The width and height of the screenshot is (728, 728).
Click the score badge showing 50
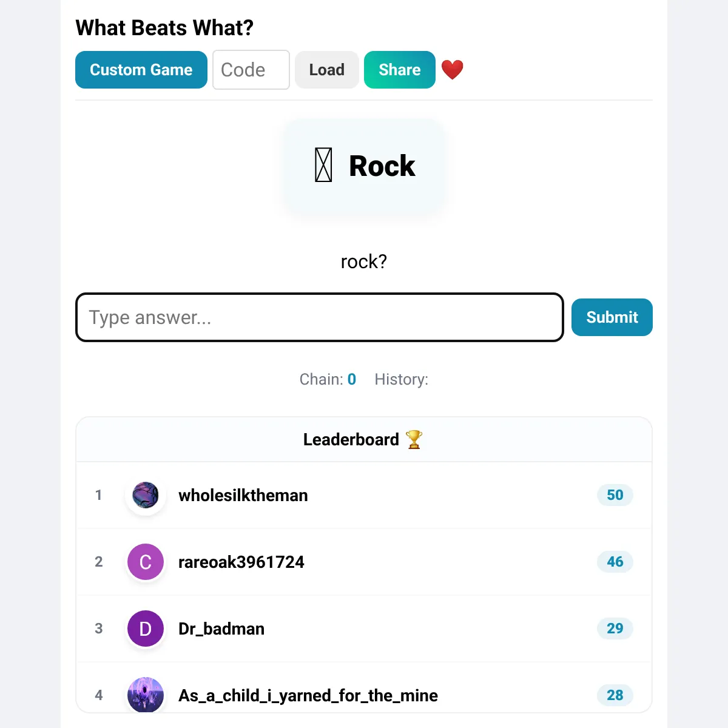(x=615, y=495)
